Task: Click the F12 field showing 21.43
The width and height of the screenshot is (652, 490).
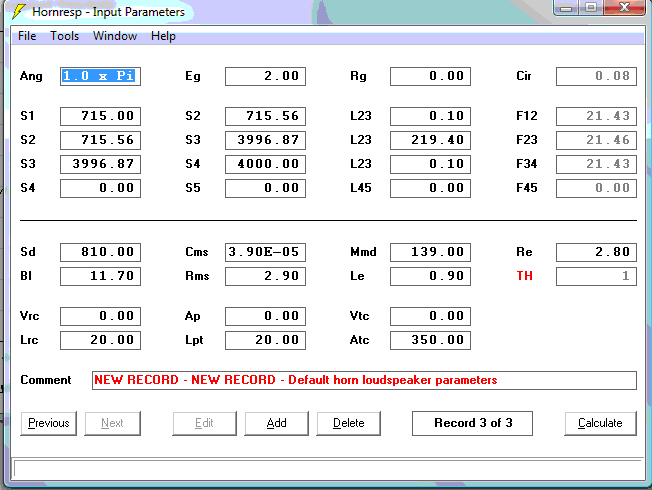Action: point(596,116)
